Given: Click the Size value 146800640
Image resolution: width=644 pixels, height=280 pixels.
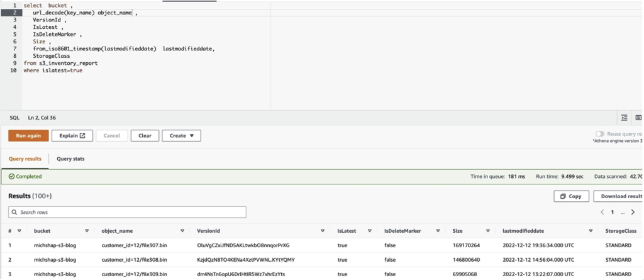Looking at the screenshot, I should pyautogui.click(x=466, y=260).
